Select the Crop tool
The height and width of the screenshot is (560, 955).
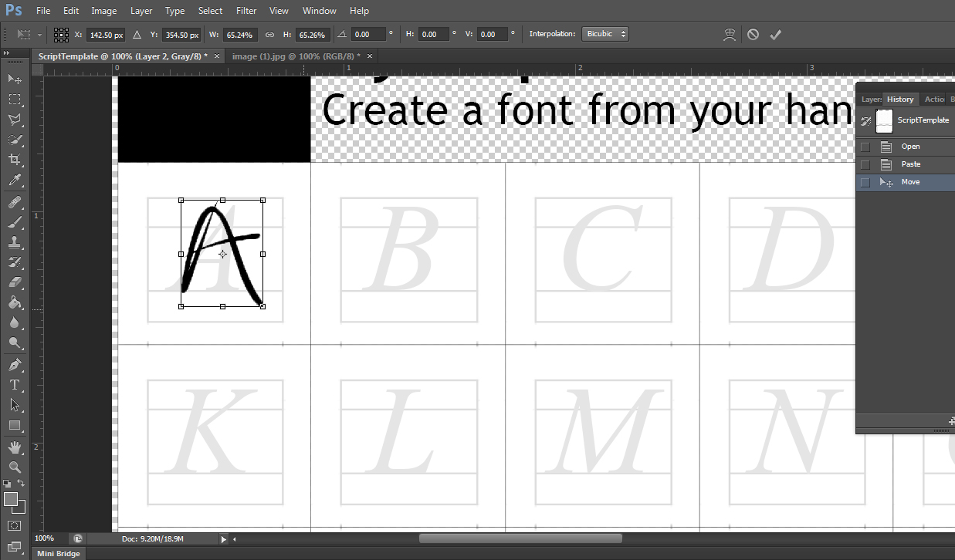pos(14,160)
